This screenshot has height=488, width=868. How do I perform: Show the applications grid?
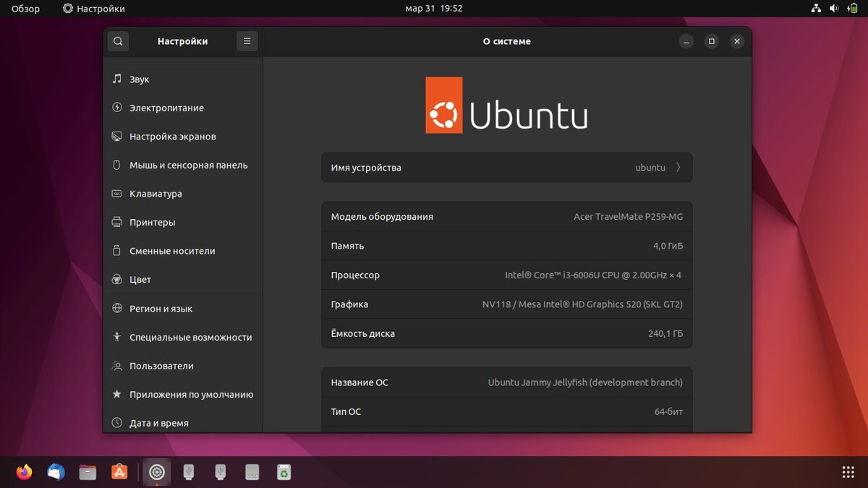(x=848, y=472)
